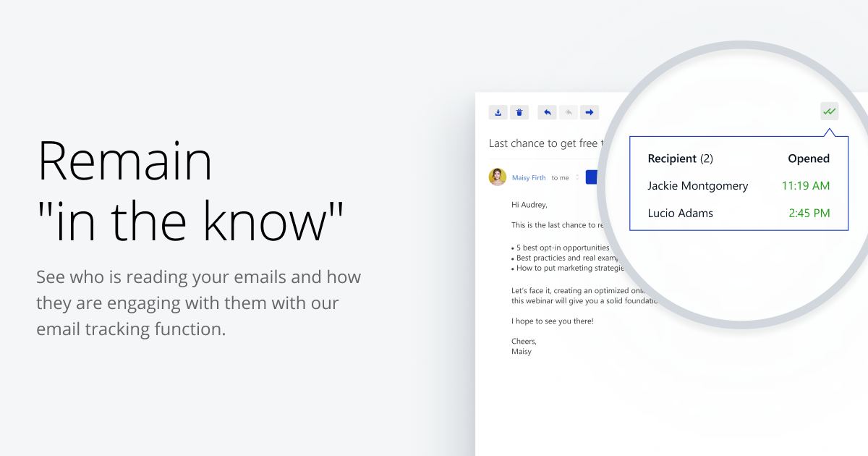Click the "to me" recipient label
The width and height of the screenshot is (868, 456).
[560, 178]
